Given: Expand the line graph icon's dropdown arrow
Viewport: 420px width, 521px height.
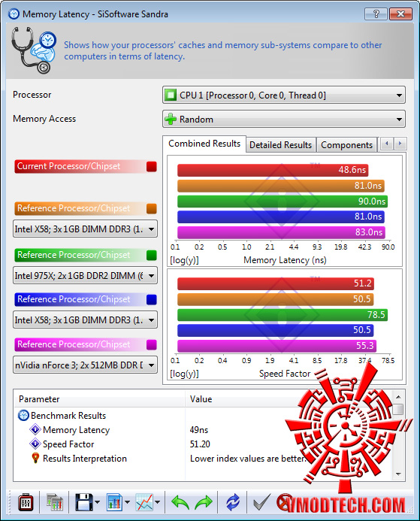Looking at the screenshot, I should [157, 502].
